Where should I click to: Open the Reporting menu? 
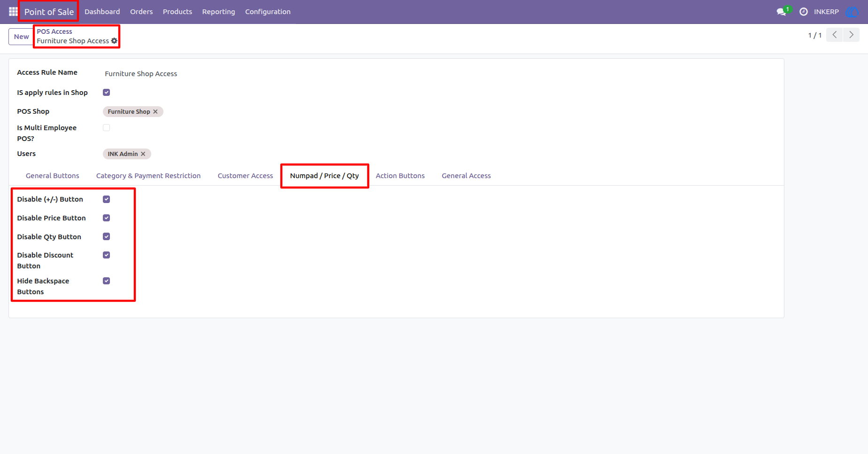[x=218, y=12]
